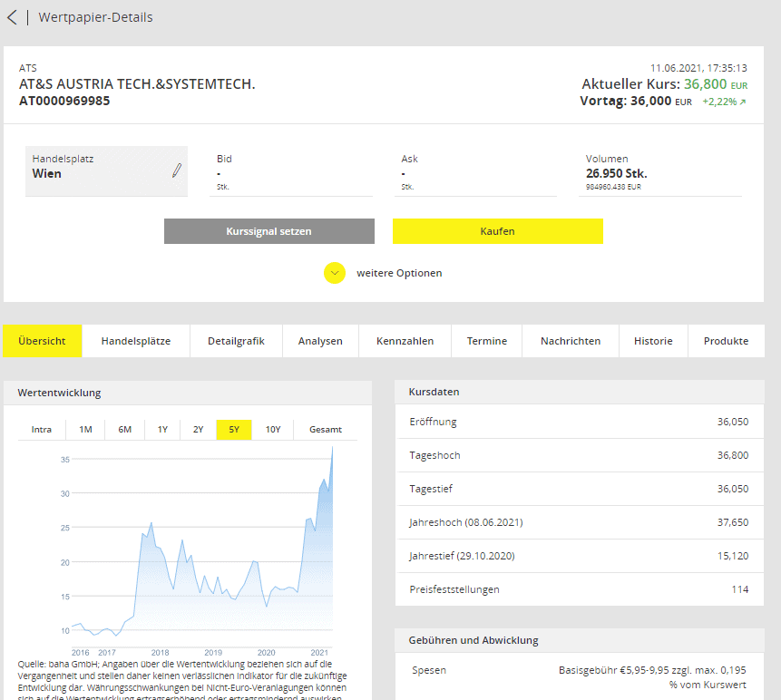The height and width of the screenshot is (700, 781).
Task: Click the current price 36,800
Action: 706,84
